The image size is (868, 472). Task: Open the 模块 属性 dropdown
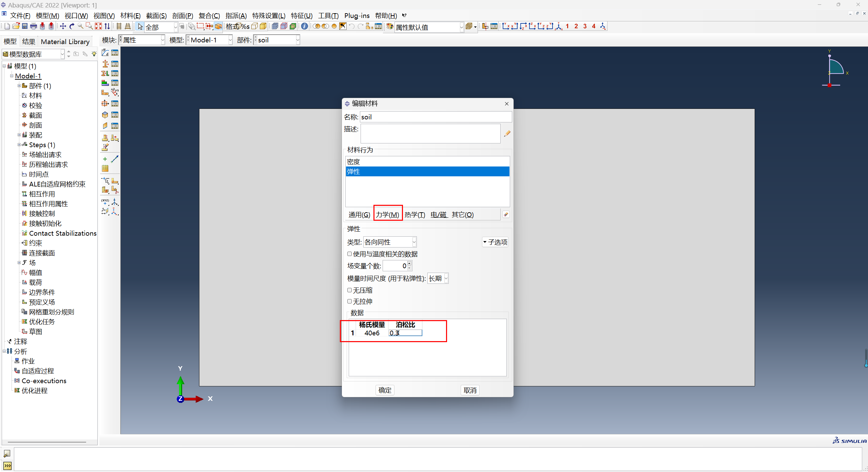tap(142, 40)
